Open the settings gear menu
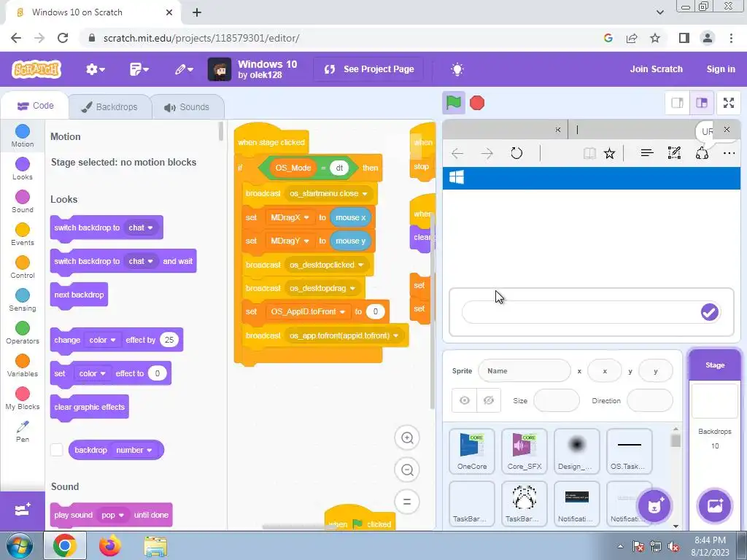The image size is (747, 560). (96, 69)
